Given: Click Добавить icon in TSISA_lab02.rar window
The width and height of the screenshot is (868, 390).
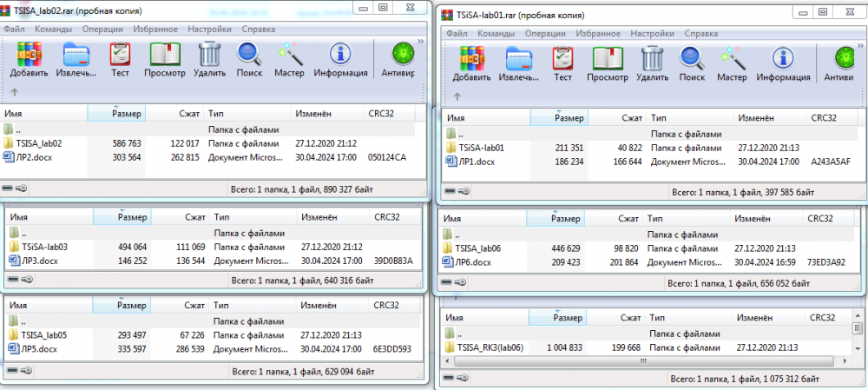Looking at the screenshot, I should [30, 59].
